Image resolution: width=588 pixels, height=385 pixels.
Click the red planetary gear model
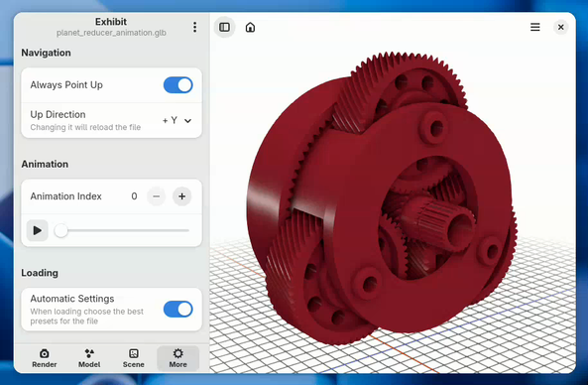coord(382,198)
